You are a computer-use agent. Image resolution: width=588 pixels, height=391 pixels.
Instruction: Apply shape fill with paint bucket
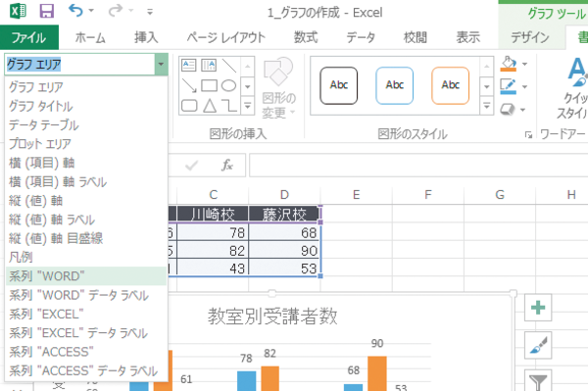(x=509, y=64)
